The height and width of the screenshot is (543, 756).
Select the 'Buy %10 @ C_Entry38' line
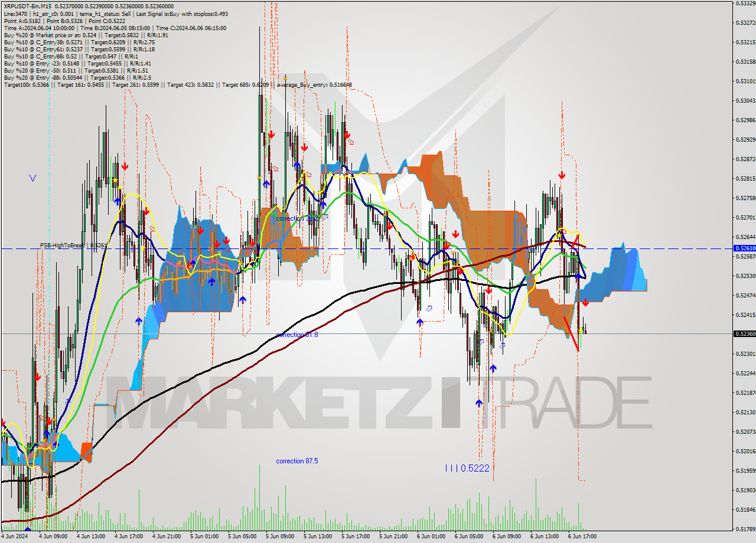79,42
